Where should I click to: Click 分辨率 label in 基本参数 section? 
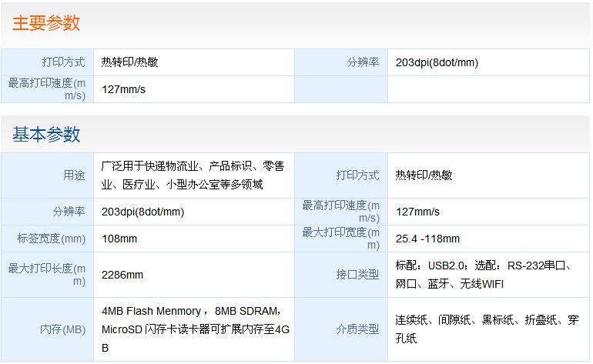(69, 212)
